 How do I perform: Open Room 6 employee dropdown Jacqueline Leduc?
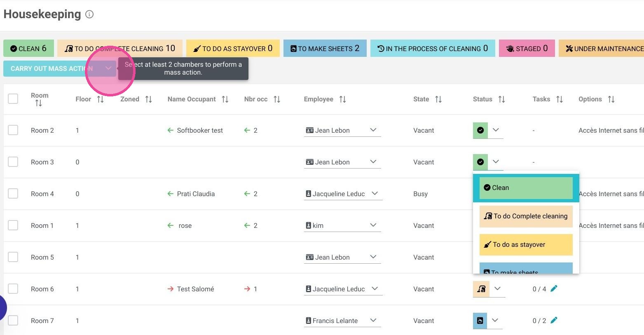click(343, 289)
